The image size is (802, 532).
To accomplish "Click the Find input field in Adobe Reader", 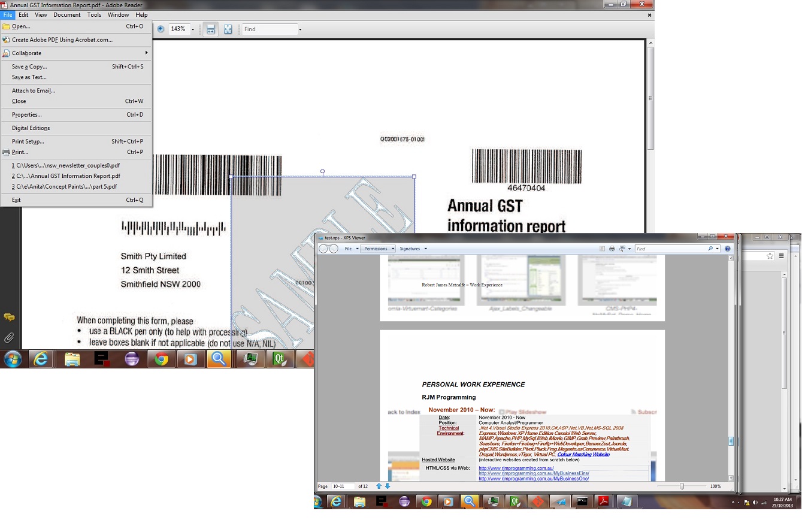I will coord(270,29).
